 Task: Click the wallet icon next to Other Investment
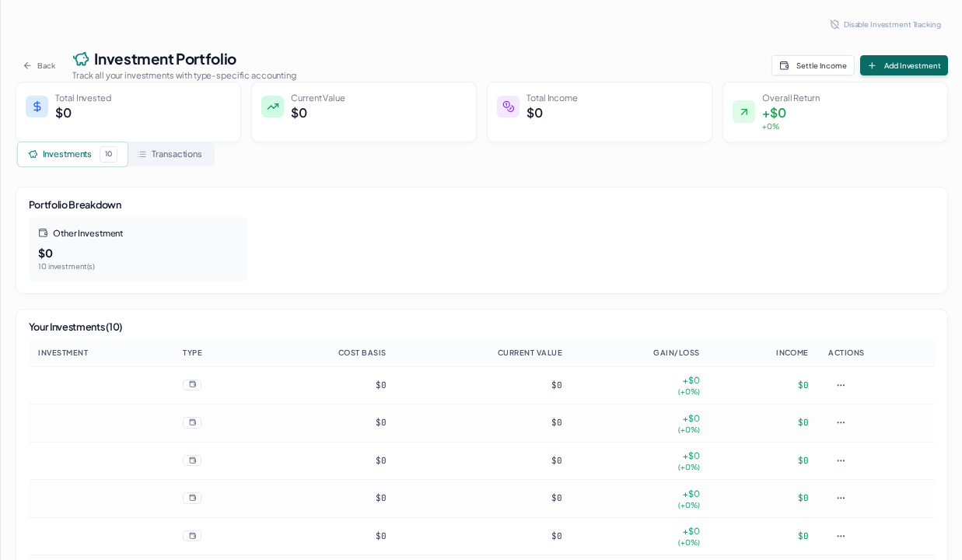pos(43,233)
